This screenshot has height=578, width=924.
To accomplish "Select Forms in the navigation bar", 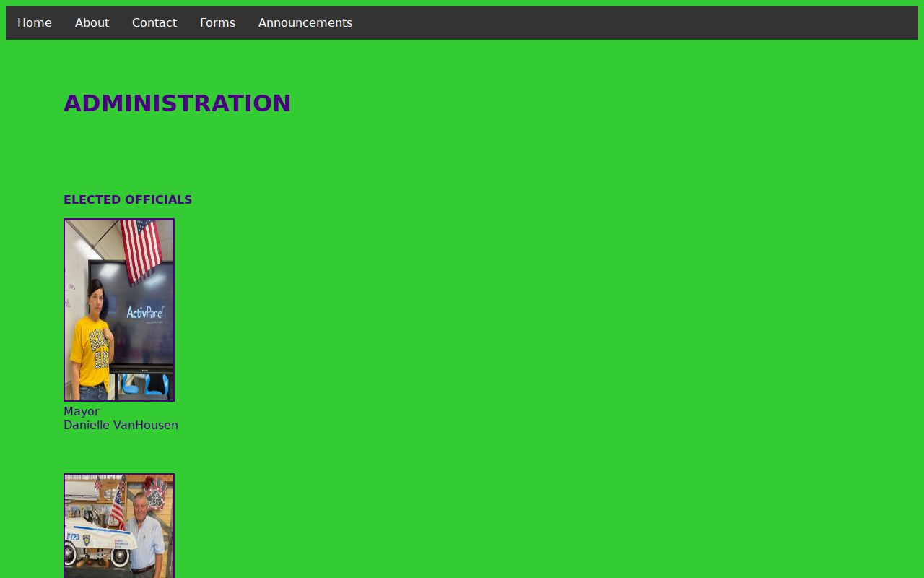I will click(217, 22).
